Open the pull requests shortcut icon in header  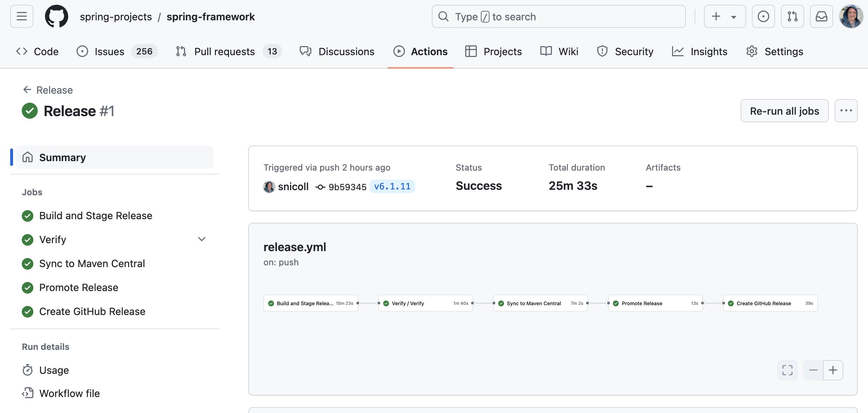coord(793,16)
